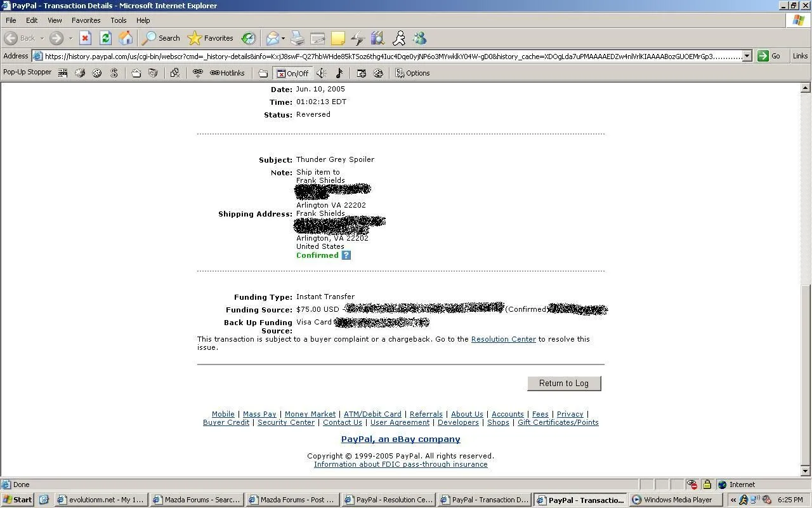Image resolution: width=812 pixels, height=508 pixels.
Task: Click the Start button
Action: click(x=17, y=500)
